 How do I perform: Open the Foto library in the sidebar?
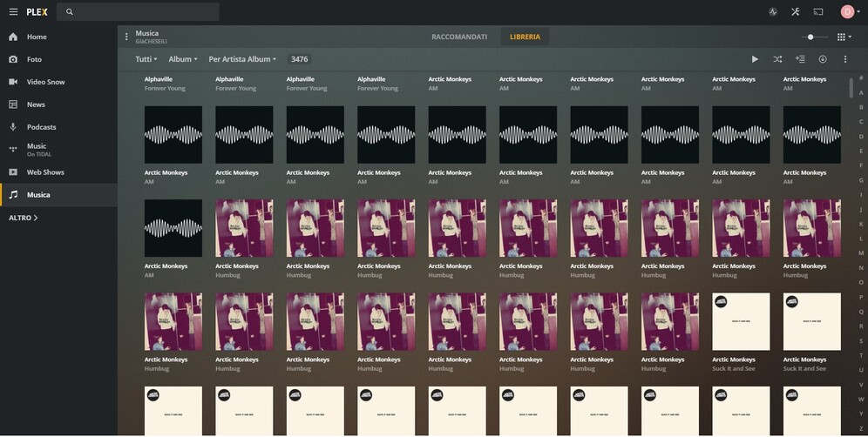pyautogui.click(x=58, y=59)
